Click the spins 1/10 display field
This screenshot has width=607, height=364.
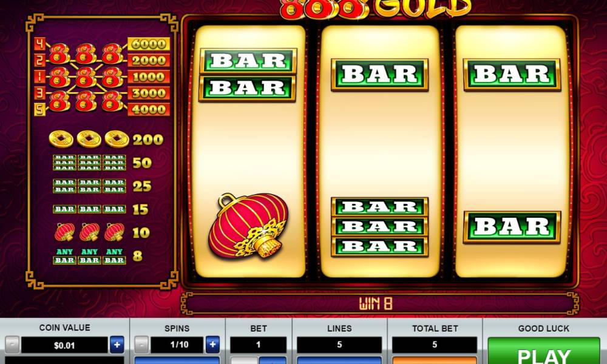[x=177, y=345]
